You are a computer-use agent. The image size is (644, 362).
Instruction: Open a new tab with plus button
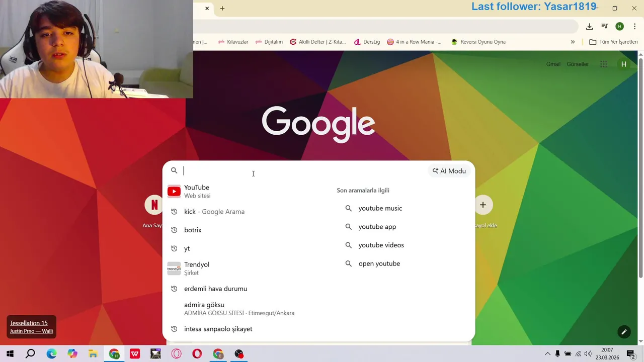pos(222,8)
